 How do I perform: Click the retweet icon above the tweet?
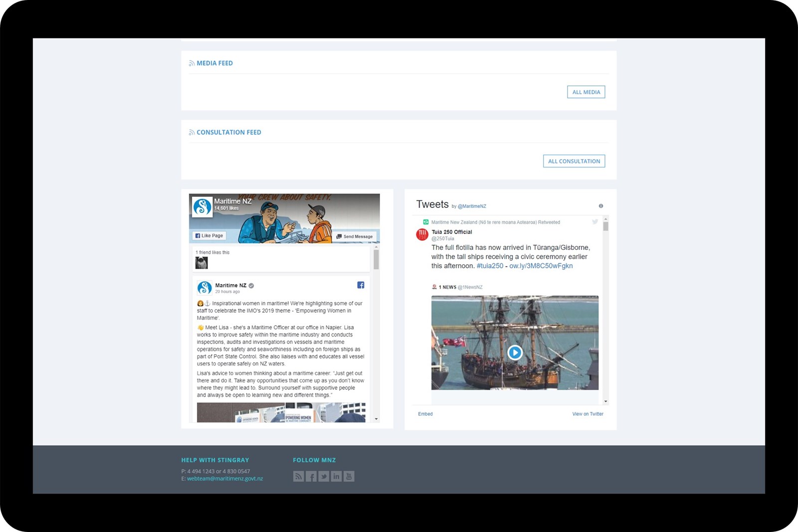point(426,222)
